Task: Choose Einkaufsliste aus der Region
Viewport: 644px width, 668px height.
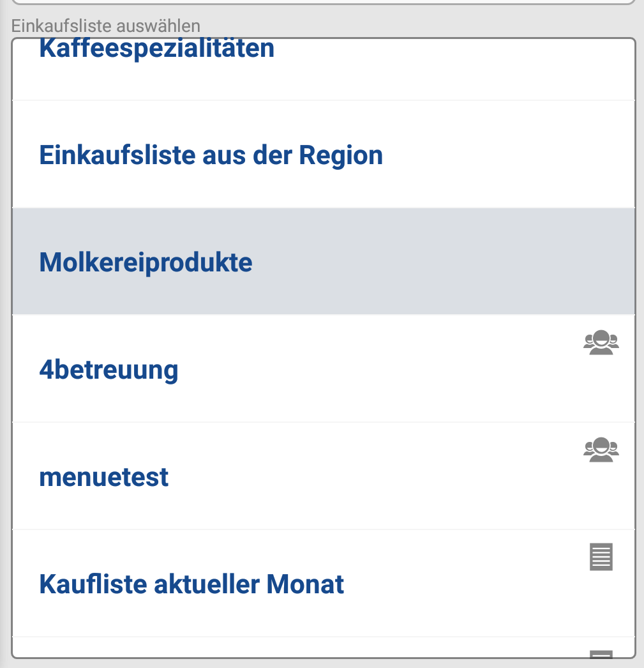Action: [x=211, y=155]
